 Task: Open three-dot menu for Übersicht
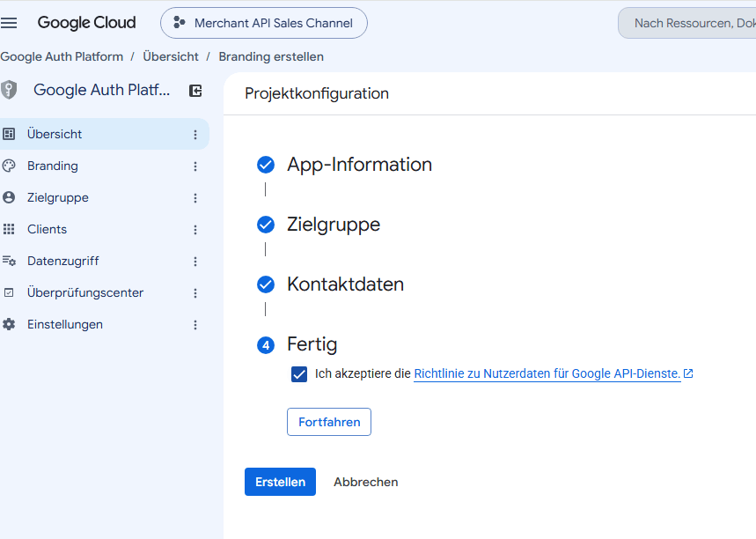pos(195,135)
